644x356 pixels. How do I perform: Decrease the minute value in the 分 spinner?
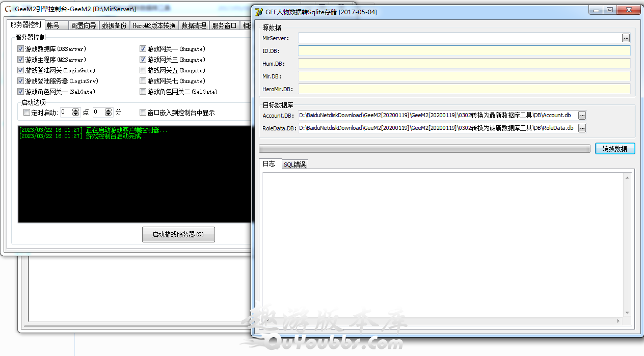tap(108, 115)
